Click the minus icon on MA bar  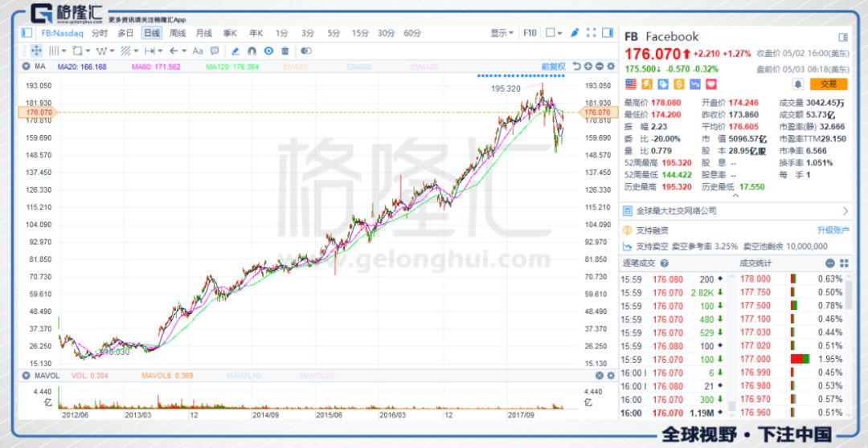pyautogui.click(x=599, y=67)
